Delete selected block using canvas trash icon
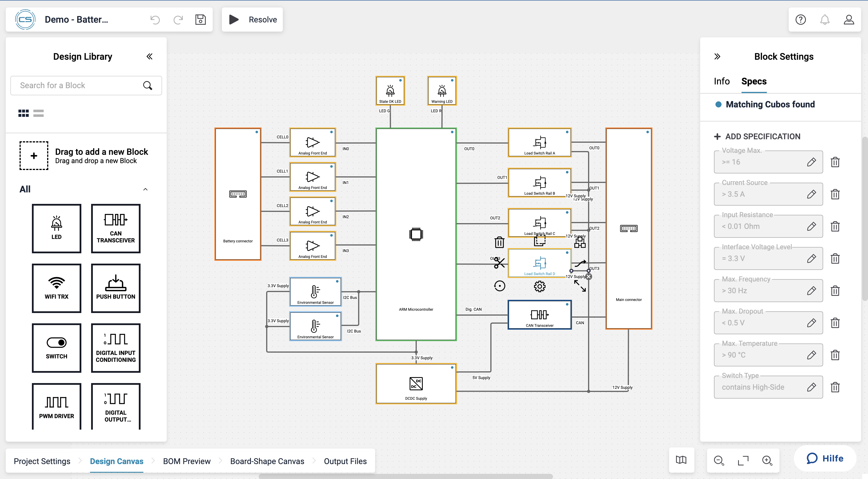 click(499, 242)
